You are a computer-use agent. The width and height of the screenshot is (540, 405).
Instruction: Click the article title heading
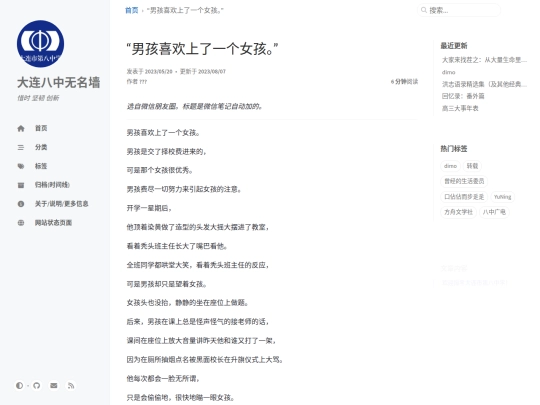(202, 49)
